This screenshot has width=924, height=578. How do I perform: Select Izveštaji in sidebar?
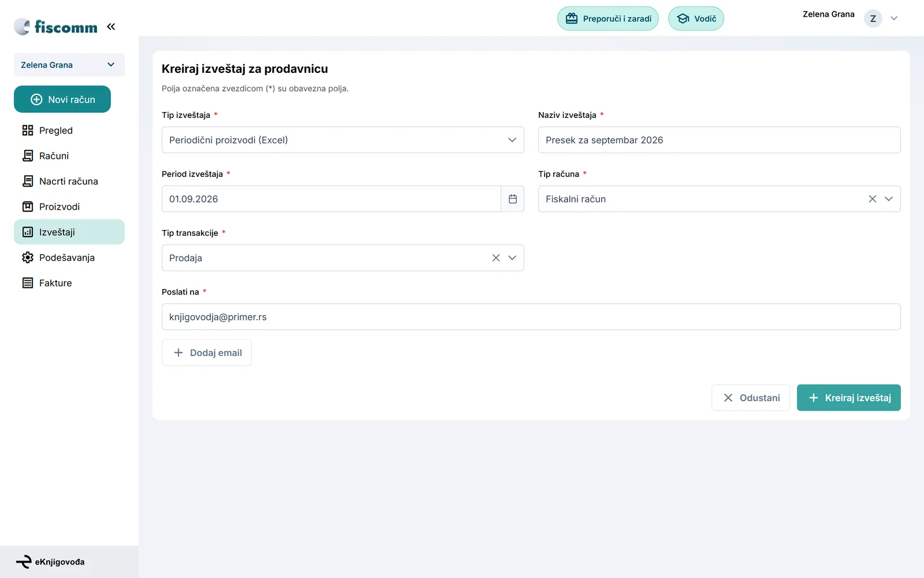(69, 232)
